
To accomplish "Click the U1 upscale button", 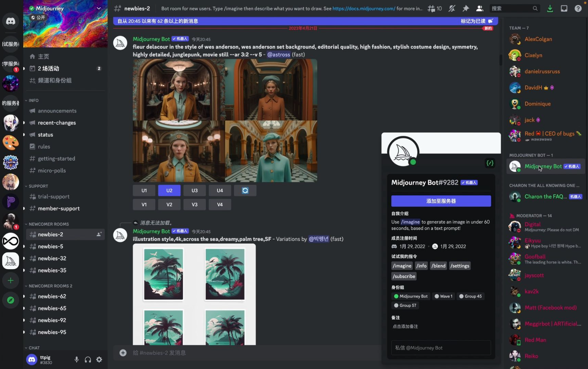I will click(x=144, y=191).
